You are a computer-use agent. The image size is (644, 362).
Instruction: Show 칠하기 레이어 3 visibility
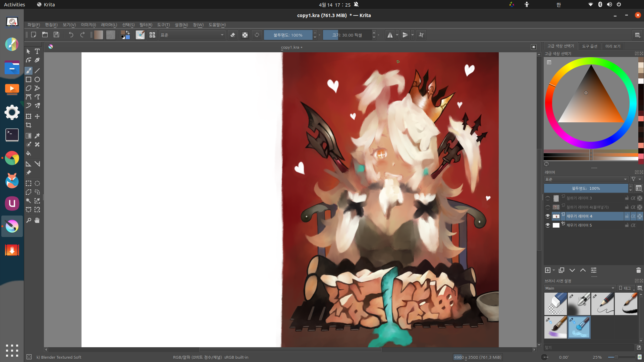point(548,198)
